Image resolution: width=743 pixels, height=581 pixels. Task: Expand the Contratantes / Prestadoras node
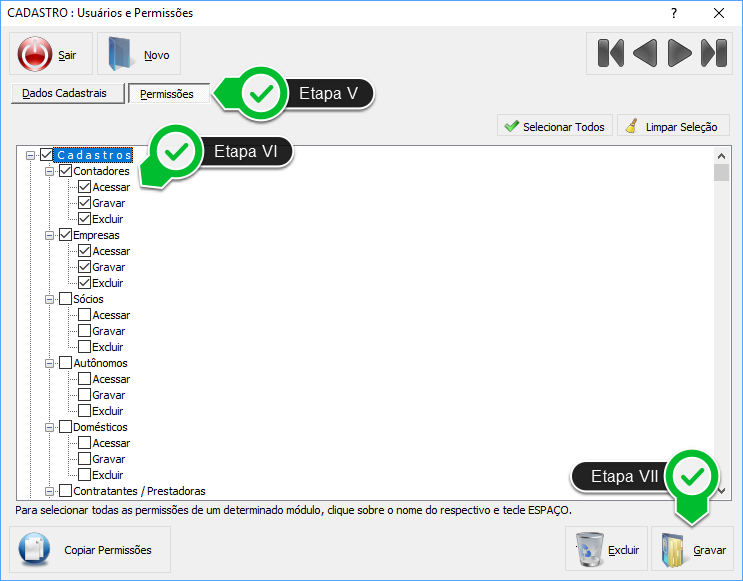point(49,491)
